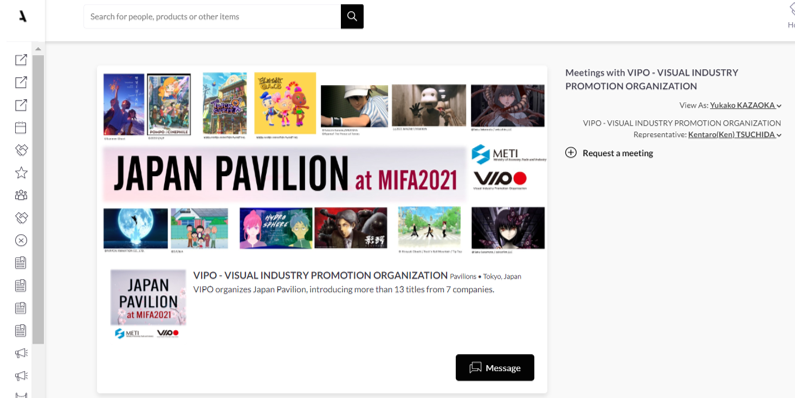Click the circled X sidebar icon
795x398 pixels.
pyautogui.click(x=21, y=240)
